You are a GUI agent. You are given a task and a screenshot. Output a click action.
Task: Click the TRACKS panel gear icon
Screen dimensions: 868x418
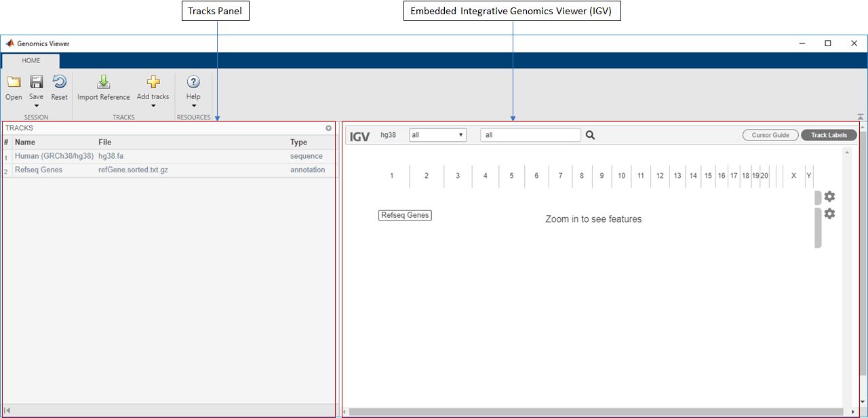328,128
